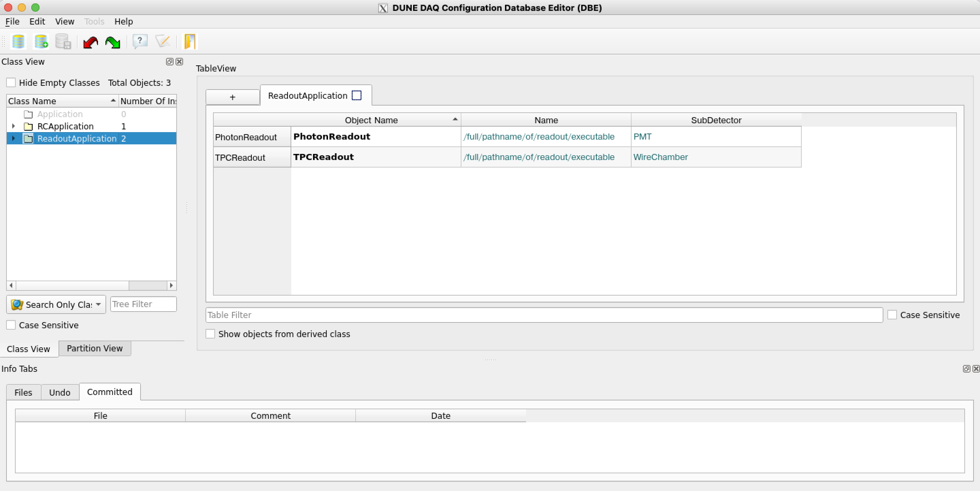Click the class tree scrollbar left arrow
Image resolution: width=980 pixels, height=491 pixels.
pyautogui.click(x=11, y=285)
